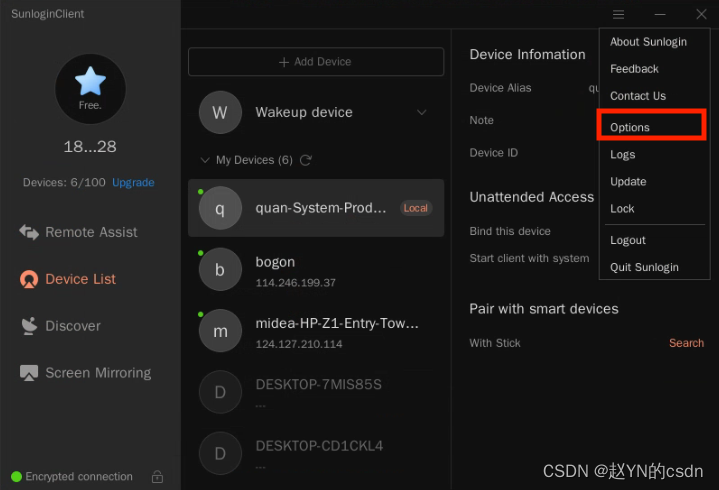Select the bogon device row

click(x=316, y=270)
